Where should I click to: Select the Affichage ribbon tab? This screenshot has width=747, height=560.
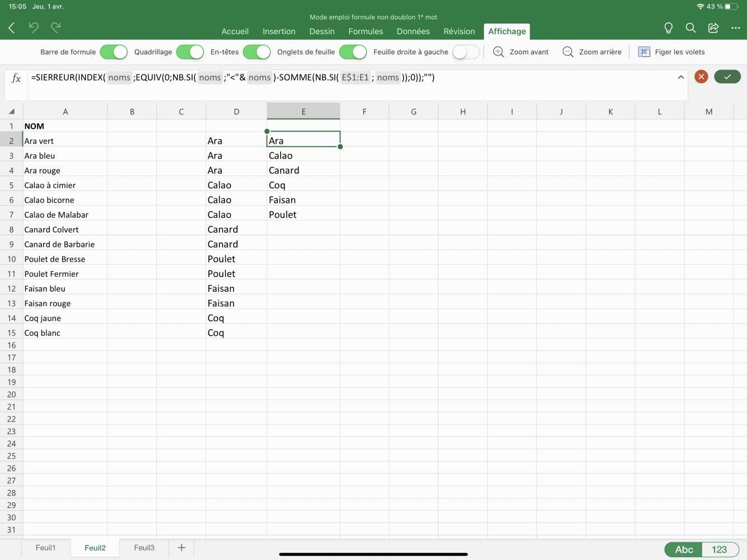click(x=507, y=31)
